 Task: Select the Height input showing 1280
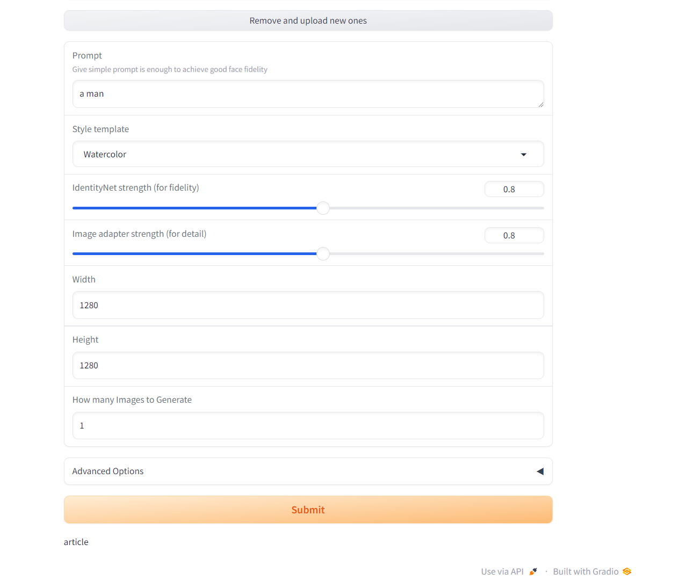pyautogui.click(x=308, y=365)
